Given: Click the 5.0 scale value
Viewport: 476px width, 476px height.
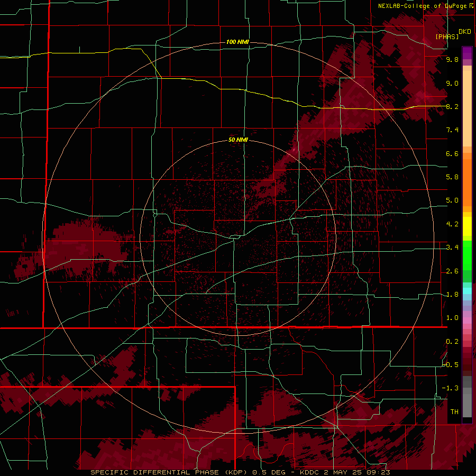Looking at the screenshot, I should click(452, 200).
